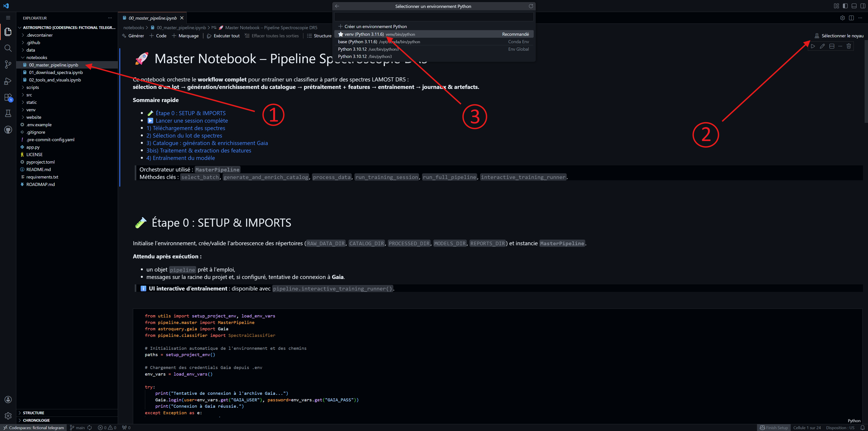Click the environment search input field

click(x=433, y=17)
